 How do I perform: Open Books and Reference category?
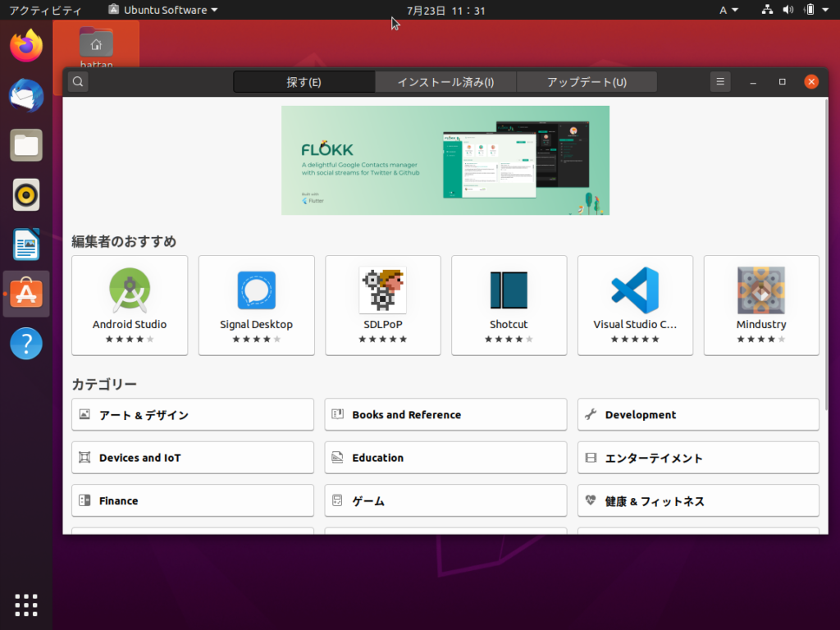tap(445, 414)
